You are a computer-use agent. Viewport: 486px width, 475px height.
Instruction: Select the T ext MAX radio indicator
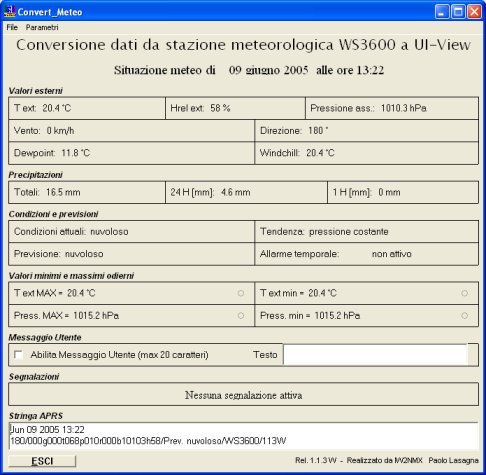point(241,293)
